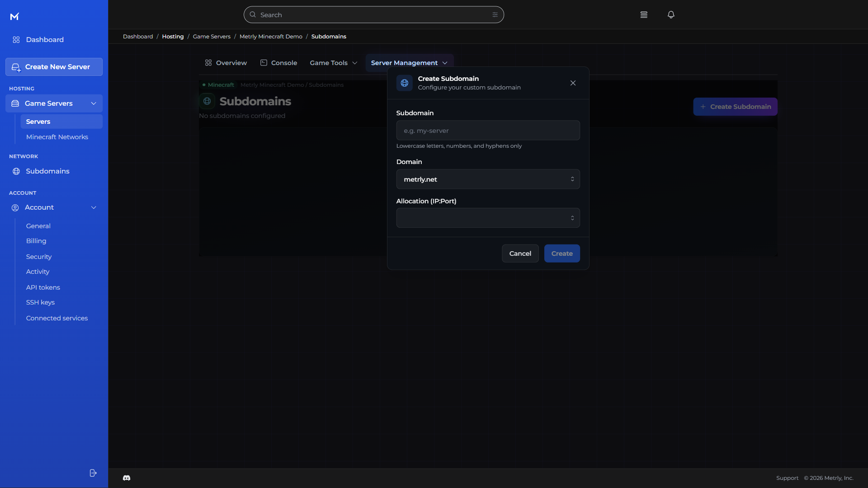Click the globe icon in dialog header
Image resolution: width=868 pixels, height=488 pixels.
pyautogui.click(x=405, y=83)
